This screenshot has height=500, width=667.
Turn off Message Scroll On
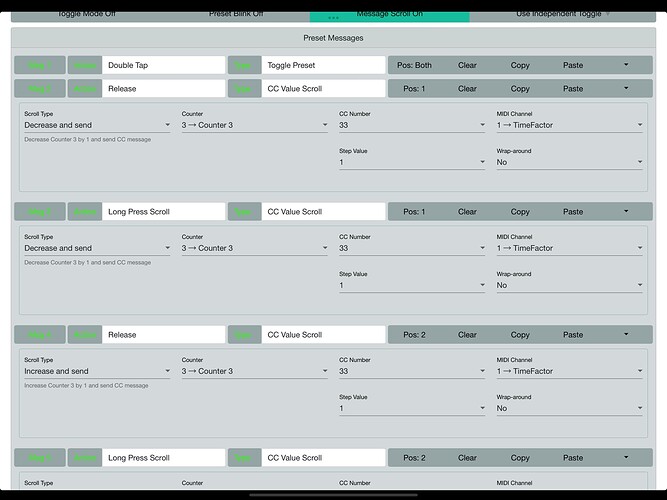[x=390, y=15]
